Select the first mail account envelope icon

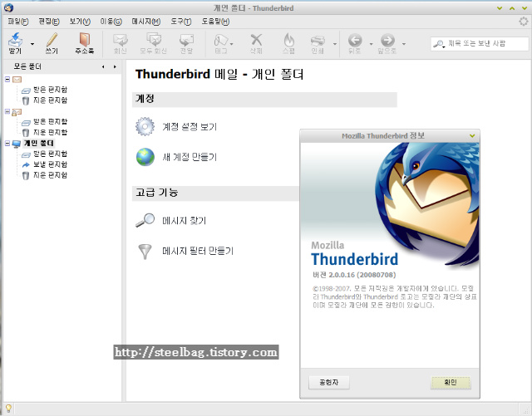[17, 80]
